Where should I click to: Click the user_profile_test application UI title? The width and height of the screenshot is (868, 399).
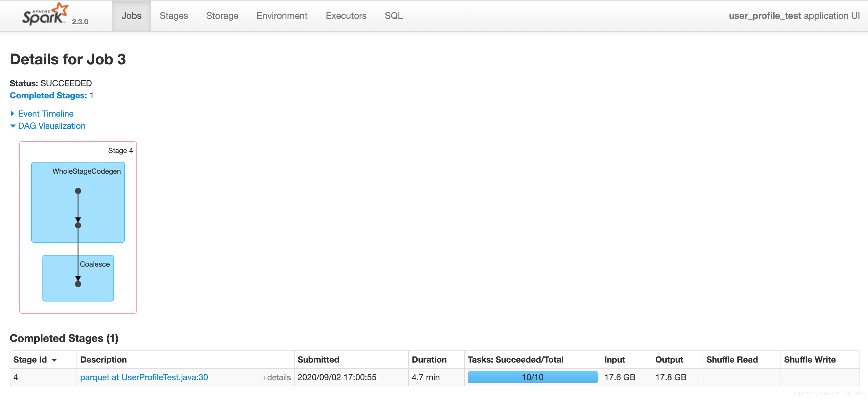coord(794,16)
